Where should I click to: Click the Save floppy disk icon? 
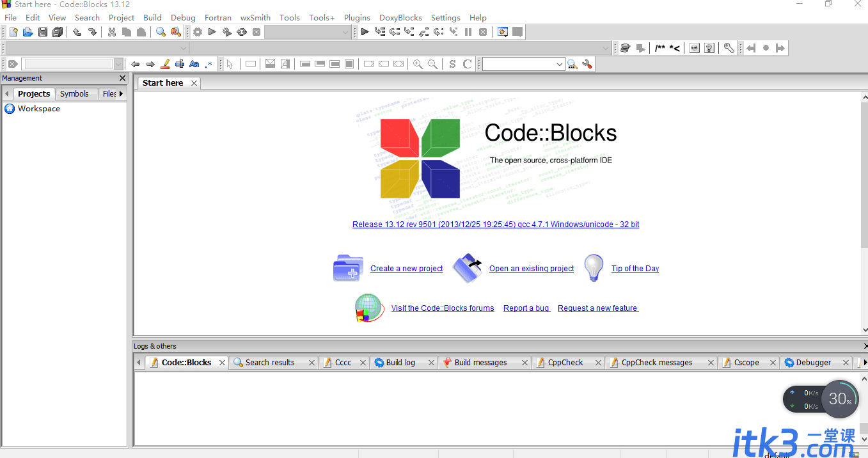click(x=43, y=32)
